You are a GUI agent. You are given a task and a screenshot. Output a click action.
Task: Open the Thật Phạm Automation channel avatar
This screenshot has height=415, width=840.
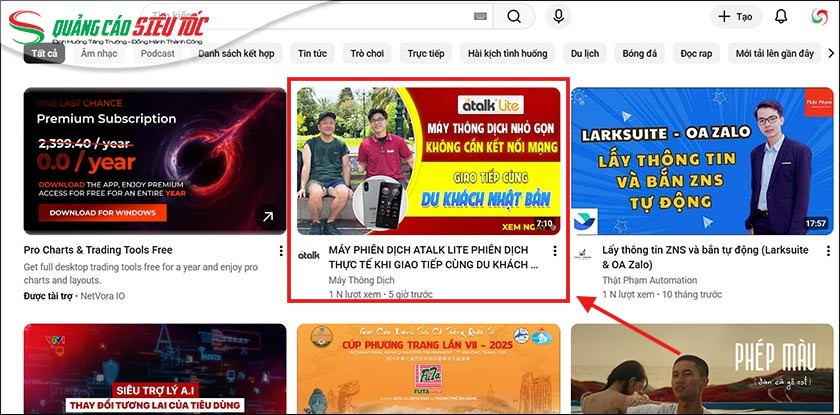(x=582, y=255)
